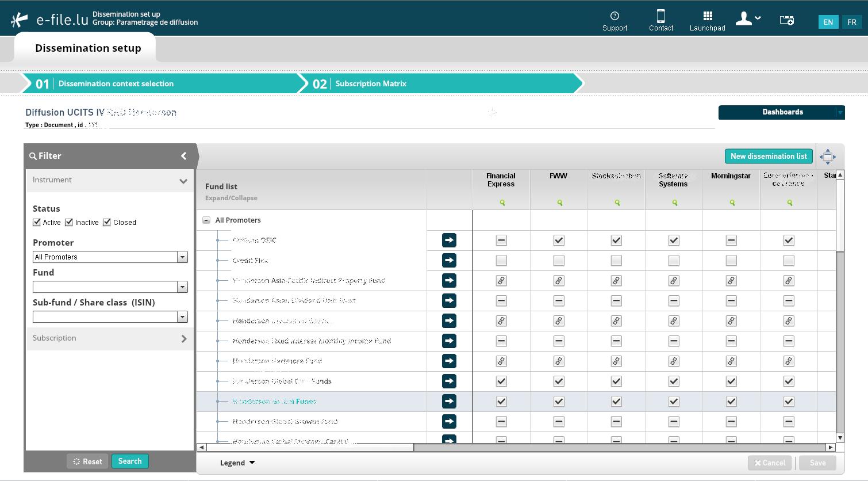The height and width of the screenshot is (481, 868).
Task: Click the horizontal scrollbar right arrow
Action: tap(831, 447)
